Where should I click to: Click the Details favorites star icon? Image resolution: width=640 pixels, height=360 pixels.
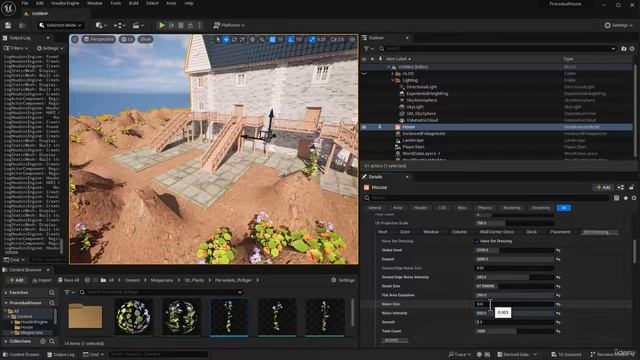coord(625,198)
